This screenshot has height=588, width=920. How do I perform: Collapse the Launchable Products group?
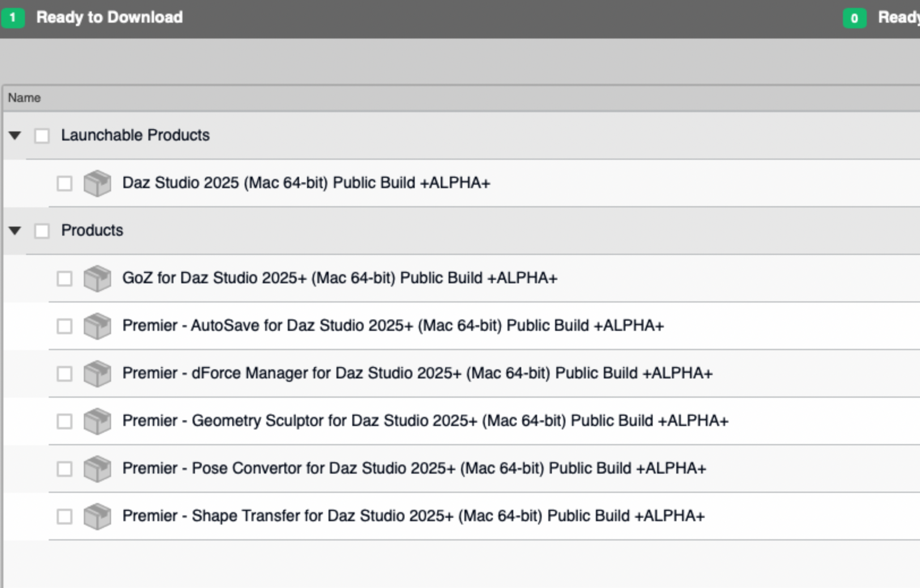coord(15,136)
